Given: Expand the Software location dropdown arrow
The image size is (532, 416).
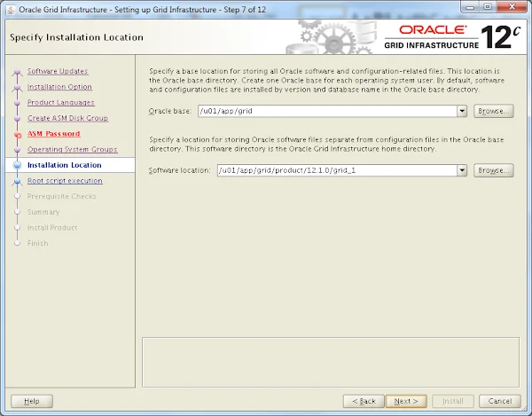Looking at the screenshot, I should [462, 170].
